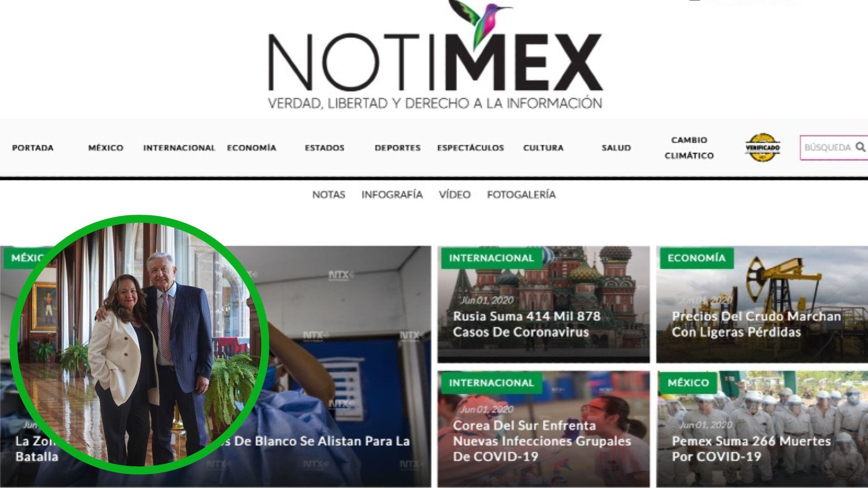Open the Portada menu item
Screen dimensions: 868x488
[33, 148]
